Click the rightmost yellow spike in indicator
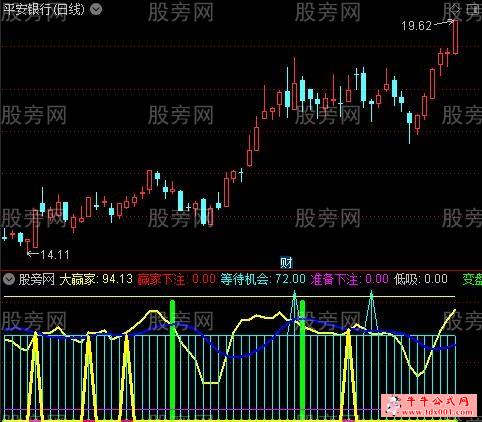 (x=349, y=375)
